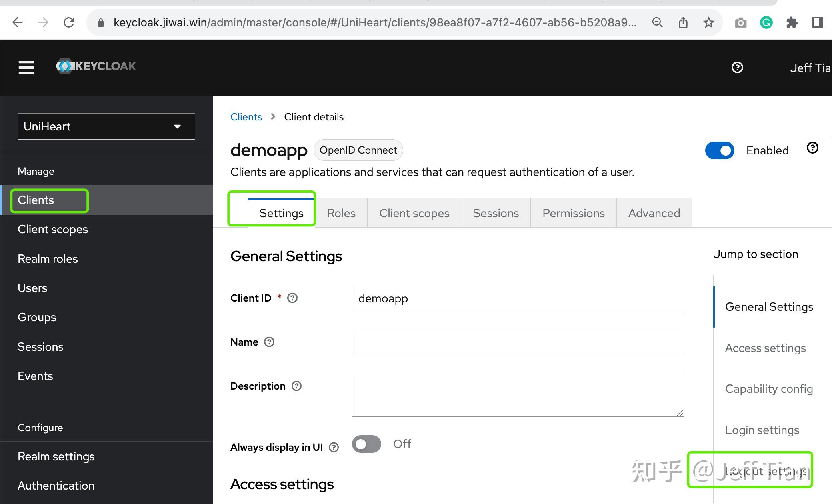Open Realm settings in sidebar
Screen dimensions: 832x504
click(x=56, y=456)
